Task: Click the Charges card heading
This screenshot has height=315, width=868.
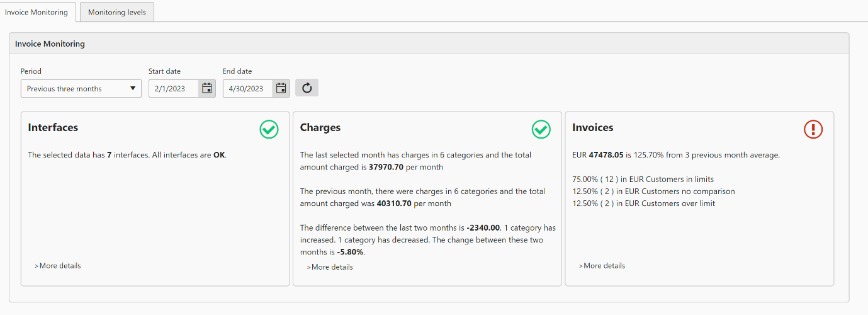Action: coord(320,127)
